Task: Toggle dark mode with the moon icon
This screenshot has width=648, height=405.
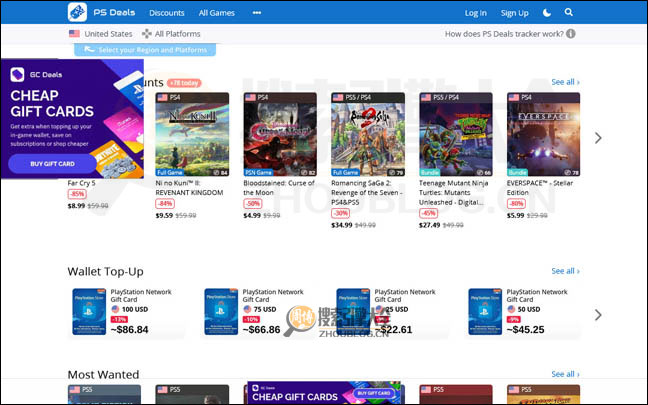Action: 547,13
